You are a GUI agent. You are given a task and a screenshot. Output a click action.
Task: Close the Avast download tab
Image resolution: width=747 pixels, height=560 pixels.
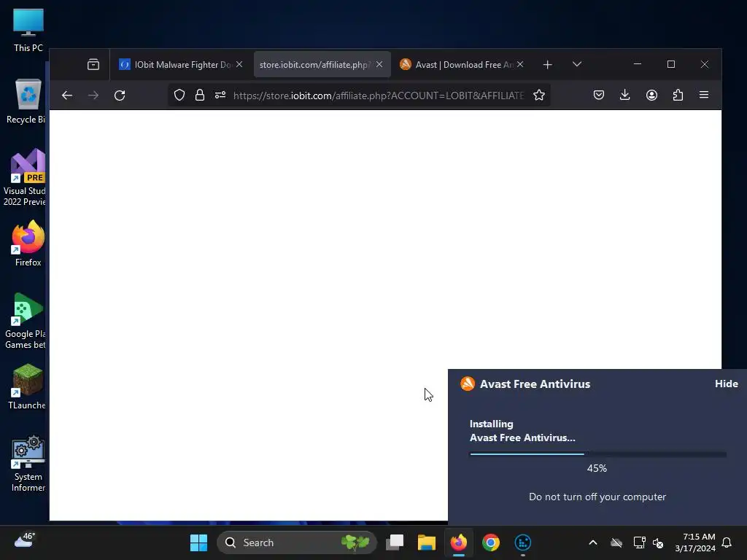click(x=520, y=64)
